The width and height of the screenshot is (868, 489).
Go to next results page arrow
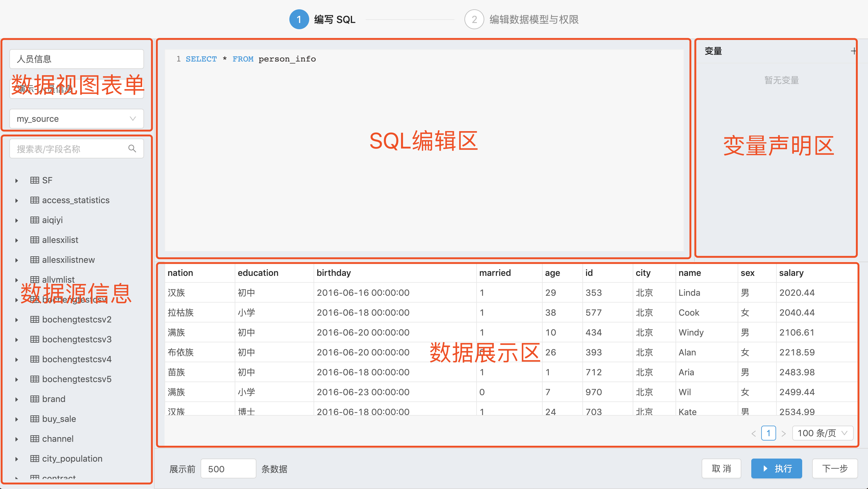pos(784,433)
